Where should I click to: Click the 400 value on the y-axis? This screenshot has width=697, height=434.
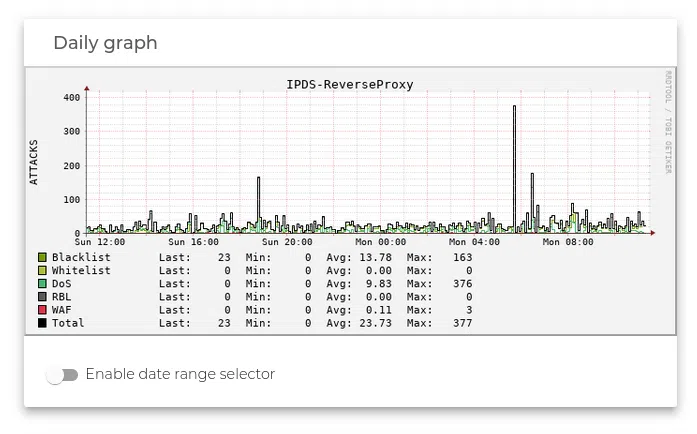[x=70, y=98]
